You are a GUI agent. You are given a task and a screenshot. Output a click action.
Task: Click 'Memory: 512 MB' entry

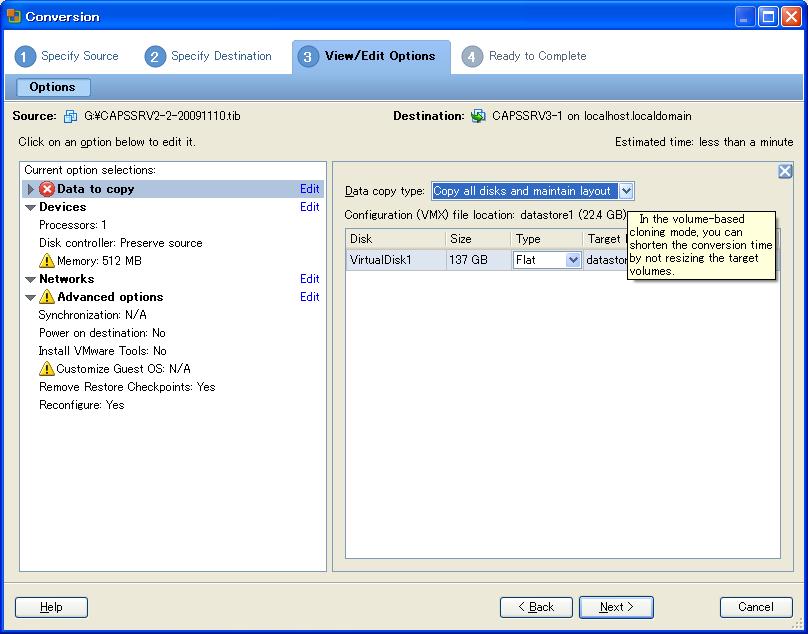[x=99, y=261]
